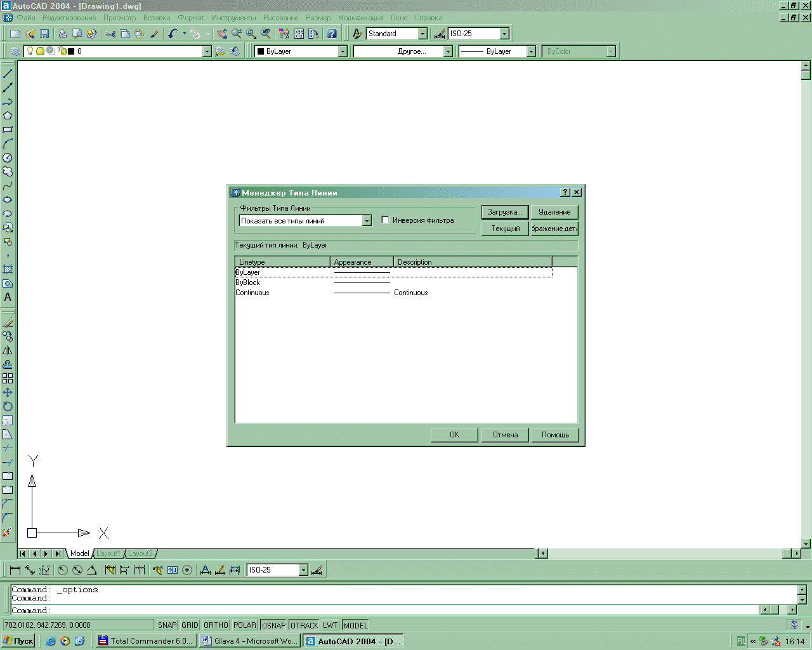Image resolution: width=812 pixels, height=650 pixels.
Task: Switch to the Layout1 tab
Action: [x=108, y=554]
